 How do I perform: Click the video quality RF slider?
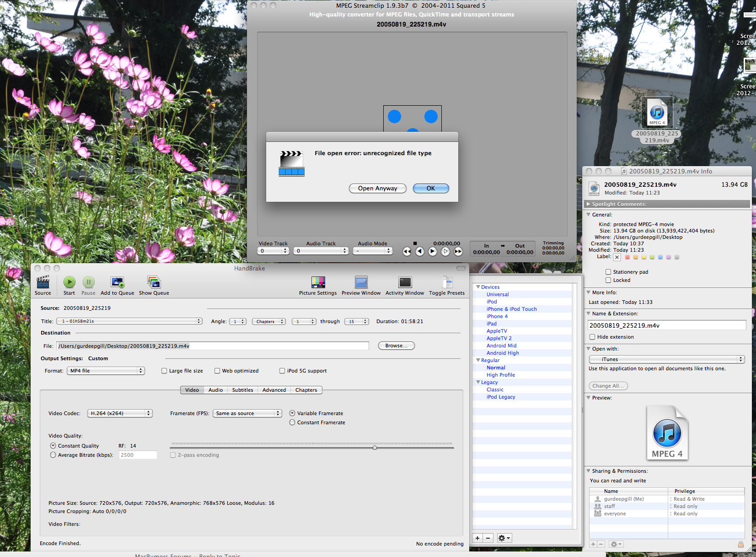(375, 448)
